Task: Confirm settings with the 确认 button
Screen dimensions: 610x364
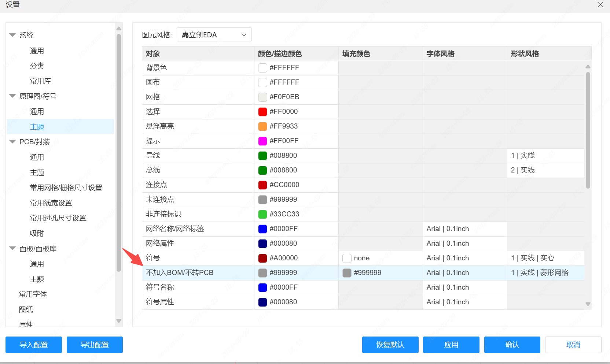Action: click(x=512, y=345)
